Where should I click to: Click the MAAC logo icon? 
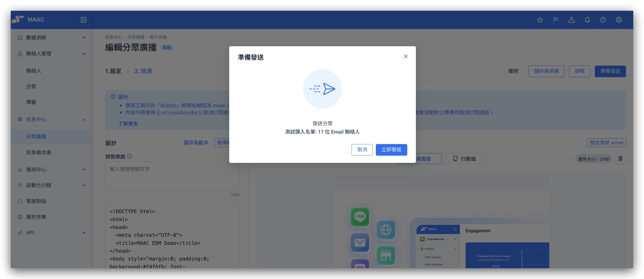pos(18,19)
